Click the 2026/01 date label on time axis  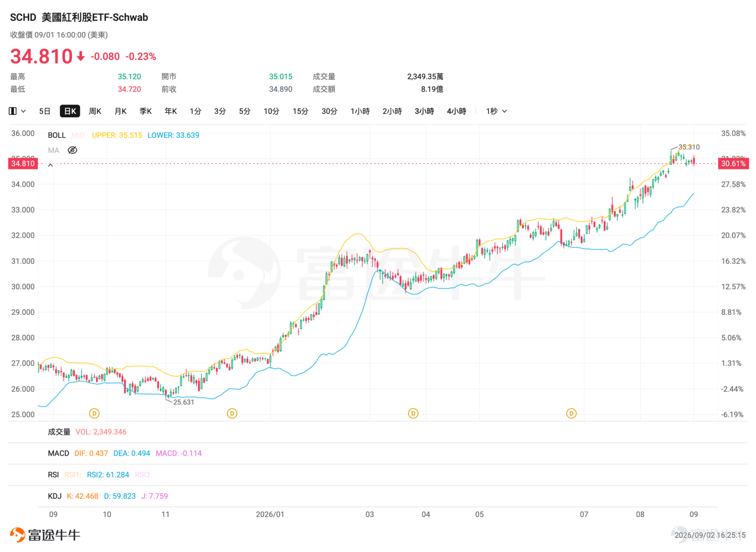[x=270, y=514]
